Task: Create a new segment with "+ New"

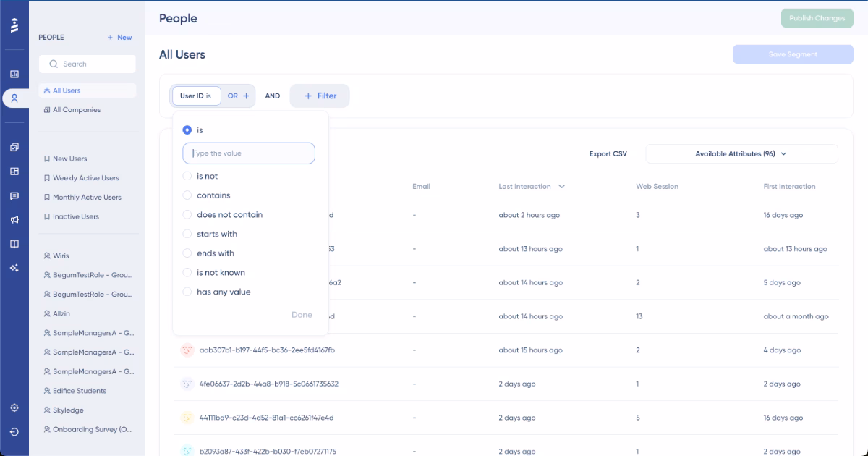Action: [120, 38]
